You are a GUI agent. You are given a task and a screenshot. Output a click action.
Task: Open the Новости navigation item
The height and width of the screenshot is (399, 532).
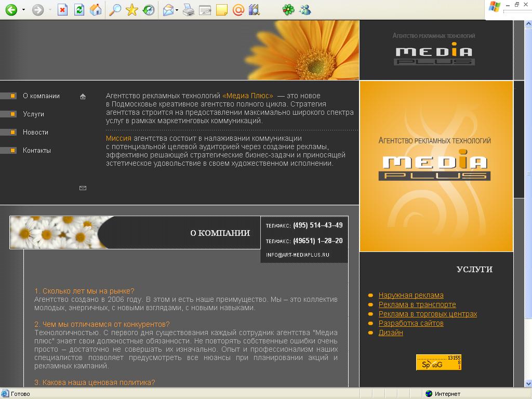(35, 132)
